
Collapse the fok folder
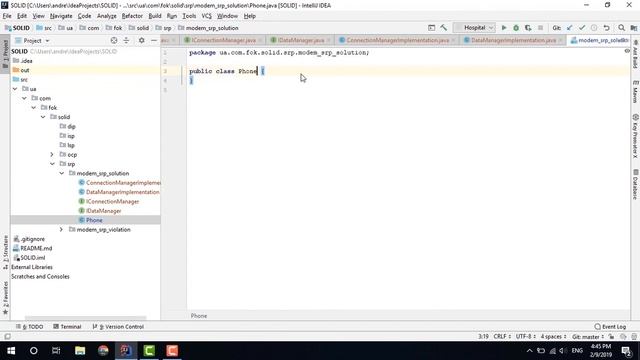pyautogui.click(x=34, y=108)
